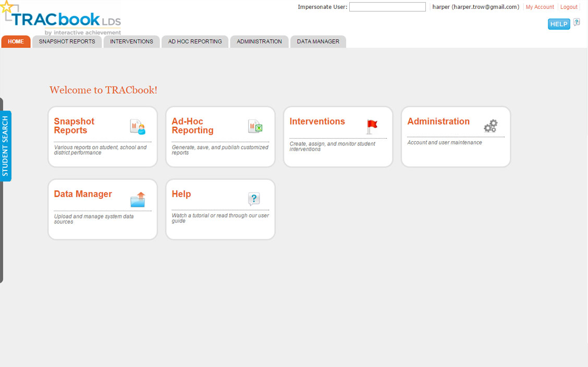Open the Help card title
The image size is (588, 367).
pyautogui.click(x=181, y=194)
